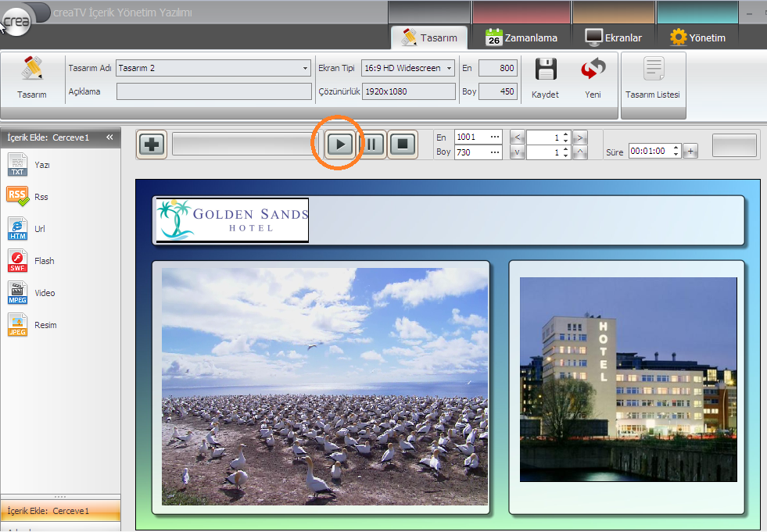Image resolution: width=767 pixels, height=532 pixels.
Task: Open the Yönetim tab
Action: pos(698,37)
